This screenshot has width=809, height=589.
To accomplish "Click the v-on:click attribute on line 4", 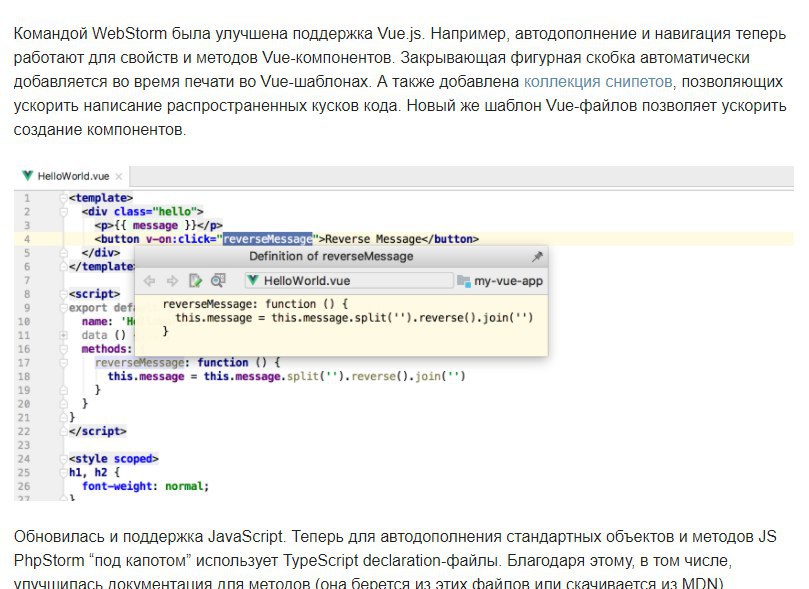I will [x=180, y=239].
